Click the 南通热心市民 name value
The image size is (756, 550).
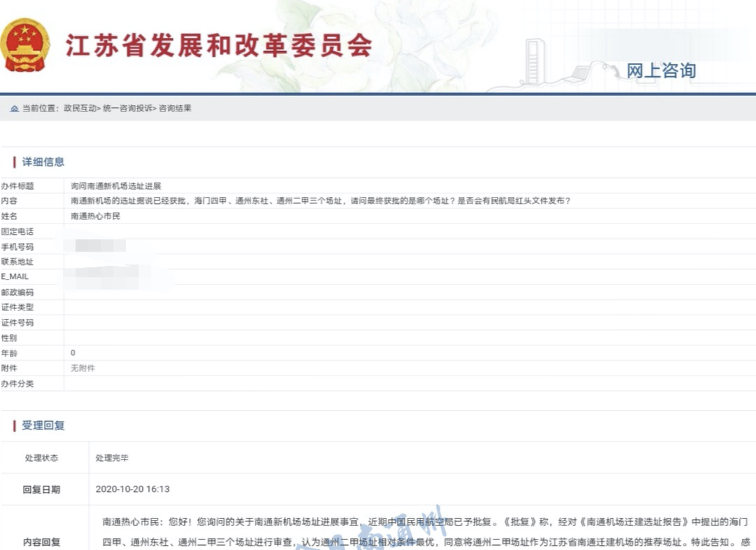[95, 216]
